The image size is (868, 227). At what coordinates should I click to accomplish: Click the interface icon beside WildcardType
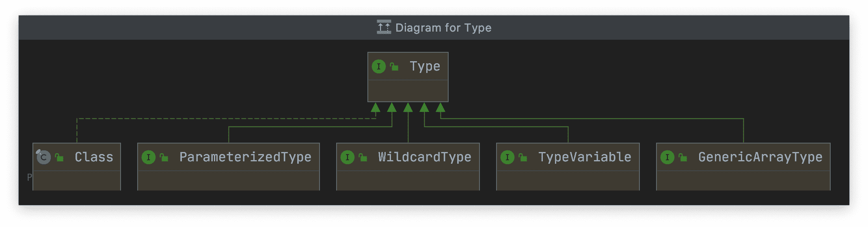(348, 157)
